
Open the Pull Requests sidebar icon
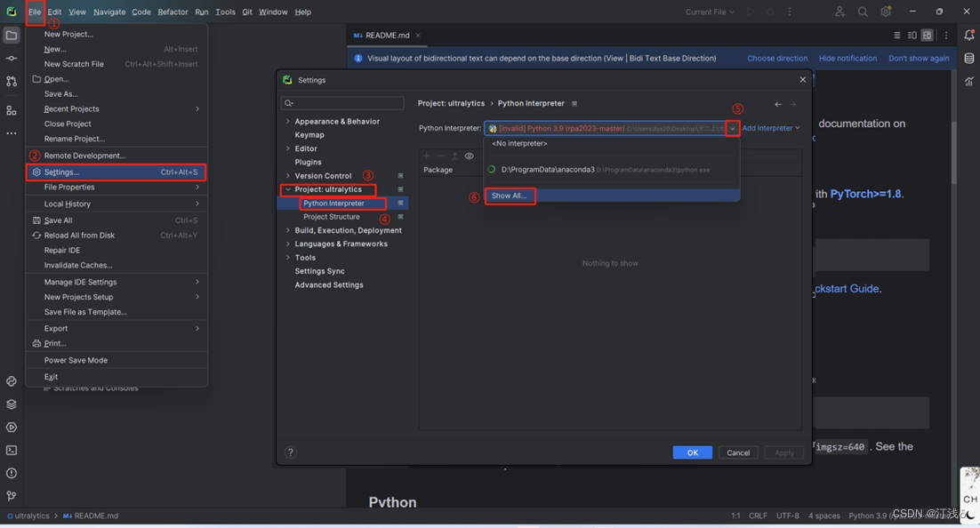(x=12, y=81)
